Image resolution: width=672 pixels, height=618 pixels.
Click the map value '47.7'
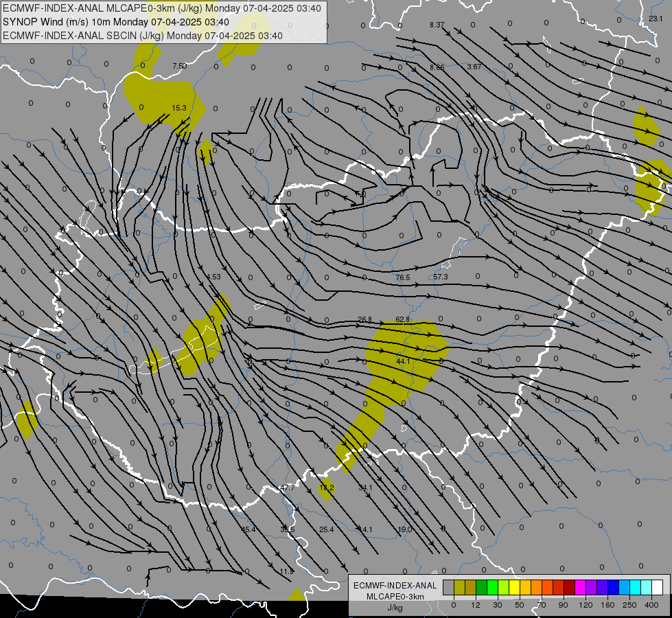point(287,488)
